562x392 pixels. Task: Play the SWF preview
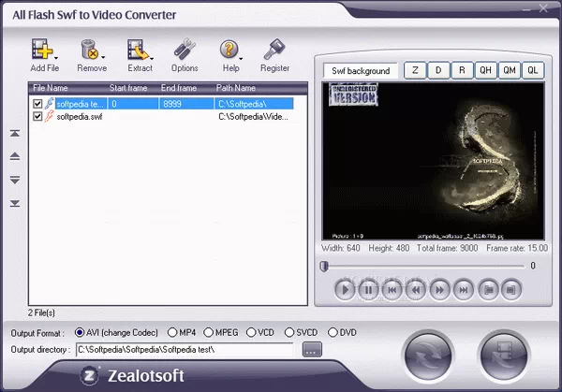345,290
